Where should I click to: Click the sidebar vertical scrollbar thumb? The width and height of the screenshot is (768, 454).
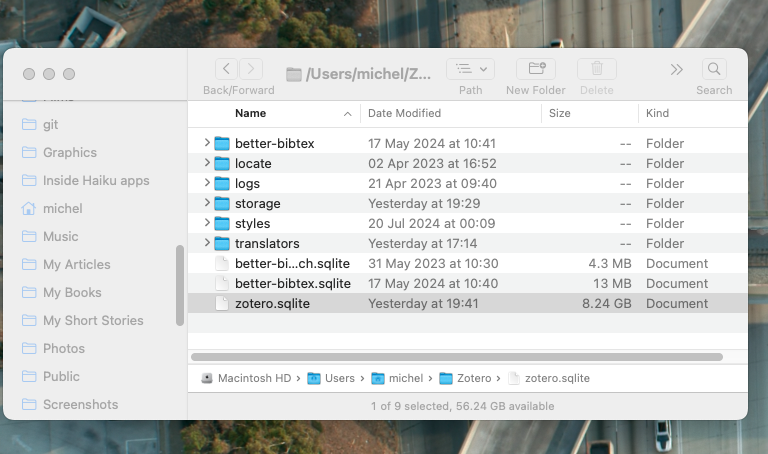click(x=180, y=286)
